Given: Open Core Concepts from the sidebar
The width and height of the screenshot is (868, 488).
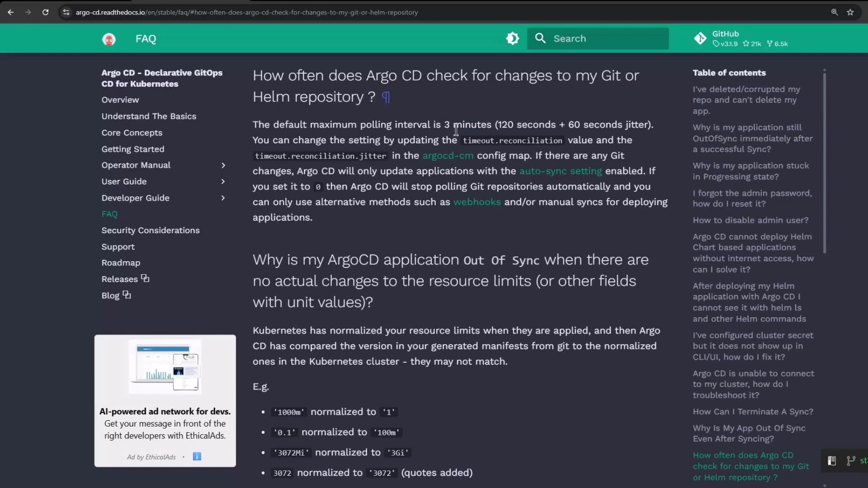Looking at the screenshot, I should coord(132,132).
